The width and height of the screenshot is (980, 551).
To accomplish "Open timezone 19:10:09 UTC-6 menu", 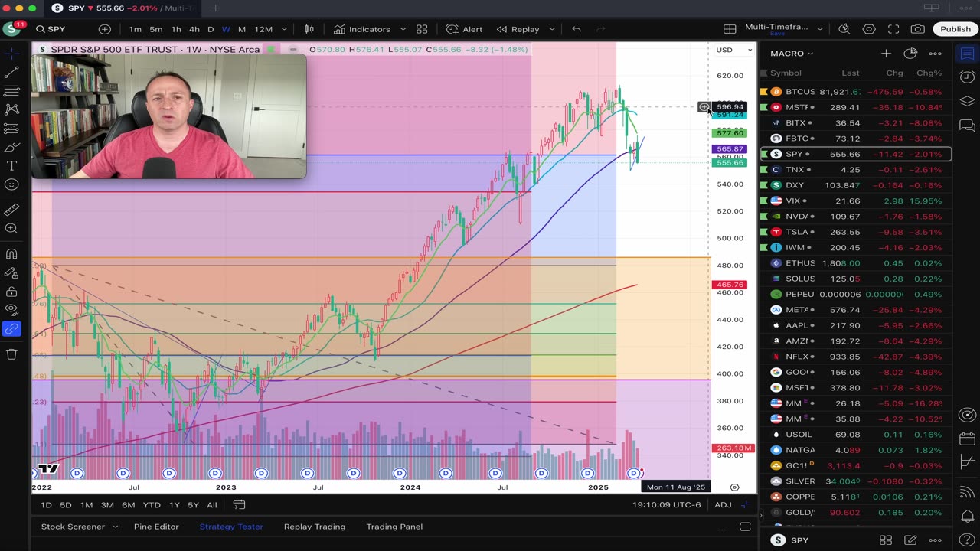I will (667, 505).
